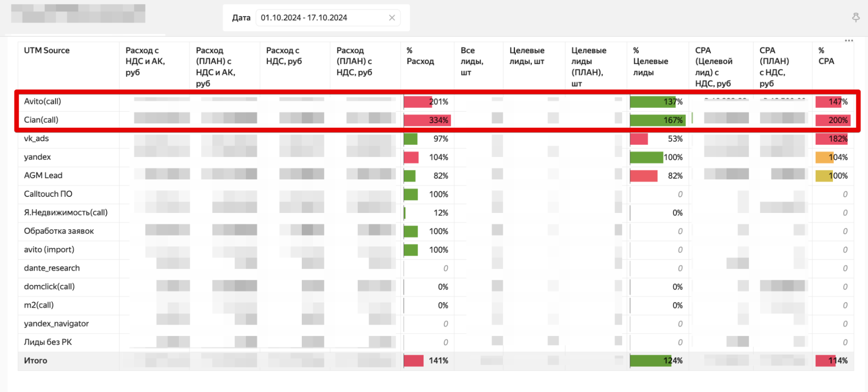Sort by the UTM Source column header

coord(47,50)
